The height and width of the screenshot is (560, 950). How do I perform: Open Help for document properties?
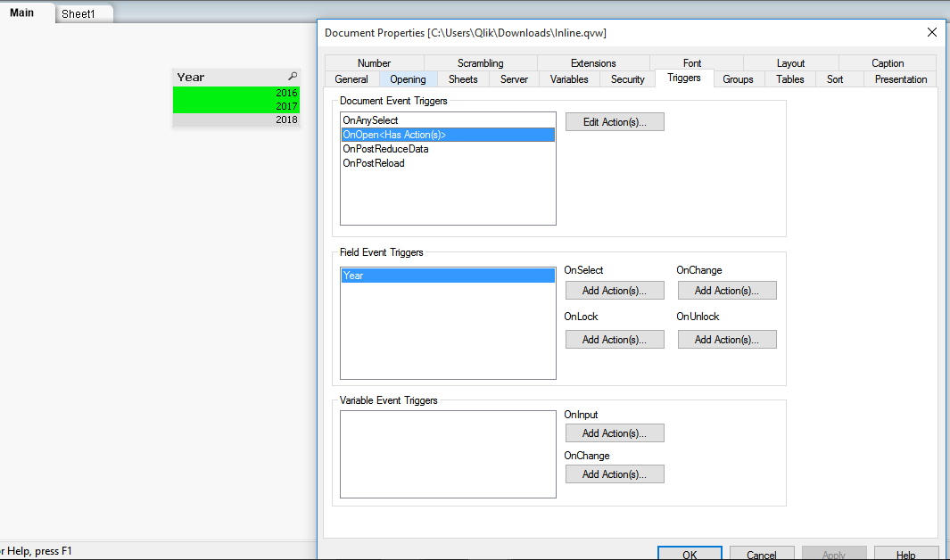coord(905,554)
